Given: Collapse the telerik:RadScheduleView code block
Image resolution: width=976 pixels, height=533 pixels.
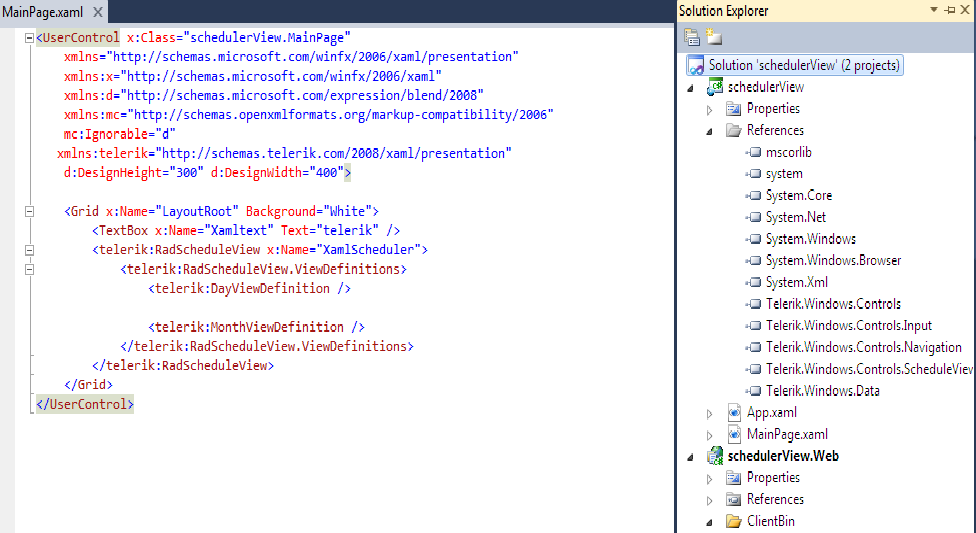Looking at the screenshot, I should pos(29,250).
